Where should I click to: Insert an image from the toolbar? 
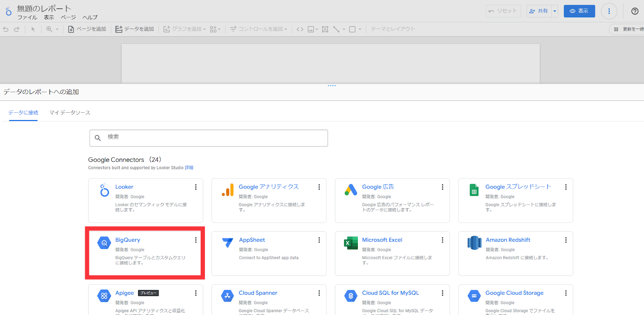coord(311,29)
